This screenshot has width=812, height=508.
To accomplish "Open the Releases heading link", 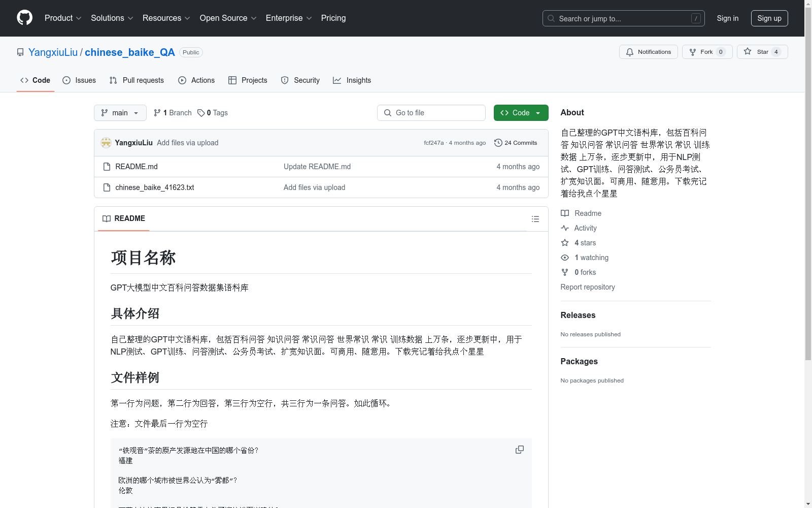I will pos(578,315).
